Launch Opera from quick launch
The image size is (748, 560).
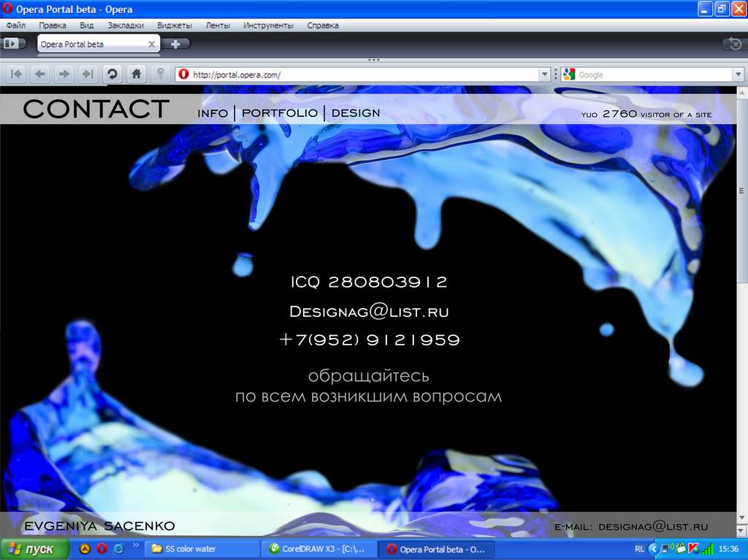tap(101, 549)
